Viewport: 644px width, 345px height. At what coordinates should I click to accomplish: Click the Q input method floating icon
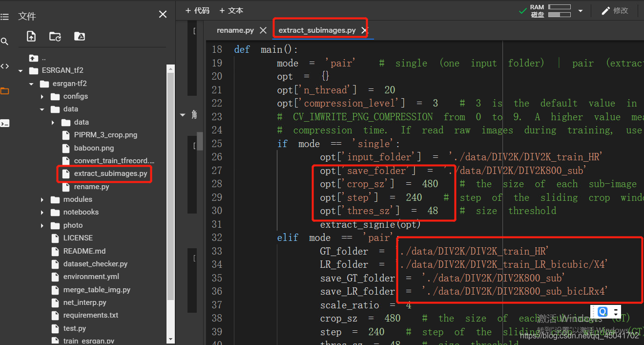point(602,311)
